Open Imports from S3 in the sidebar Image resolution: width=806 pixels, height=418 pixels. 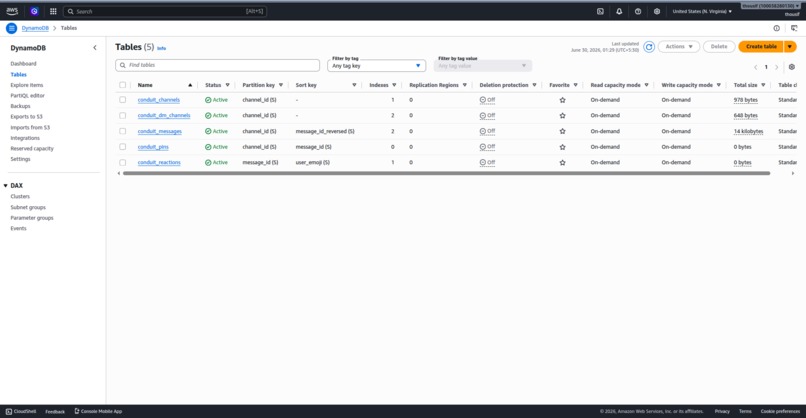30,128
